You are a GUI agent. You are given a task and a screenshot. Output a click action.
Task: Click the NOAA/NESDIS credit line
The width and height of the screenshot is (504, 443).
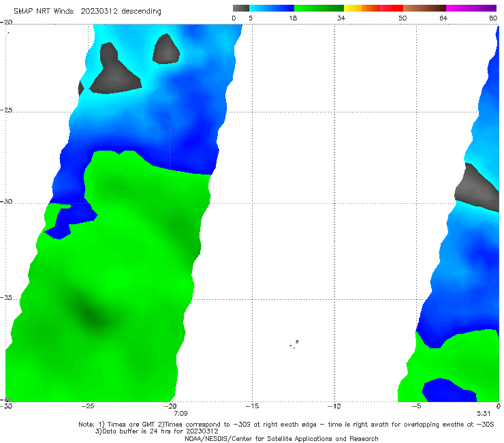click(x=281, y=439)
